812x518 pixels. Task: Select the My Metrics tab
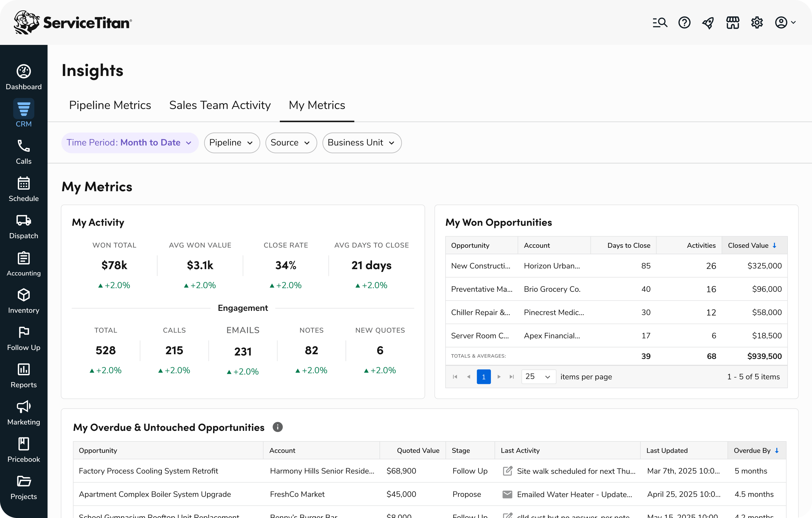(317, 105)
